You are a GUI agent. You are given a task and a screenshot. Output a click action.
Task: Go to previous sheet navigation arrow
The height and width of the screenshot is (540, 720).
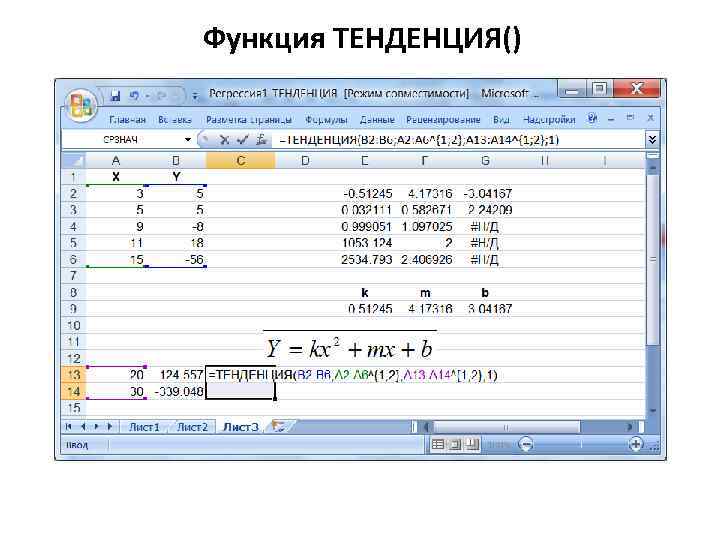(x=83, y=427)
